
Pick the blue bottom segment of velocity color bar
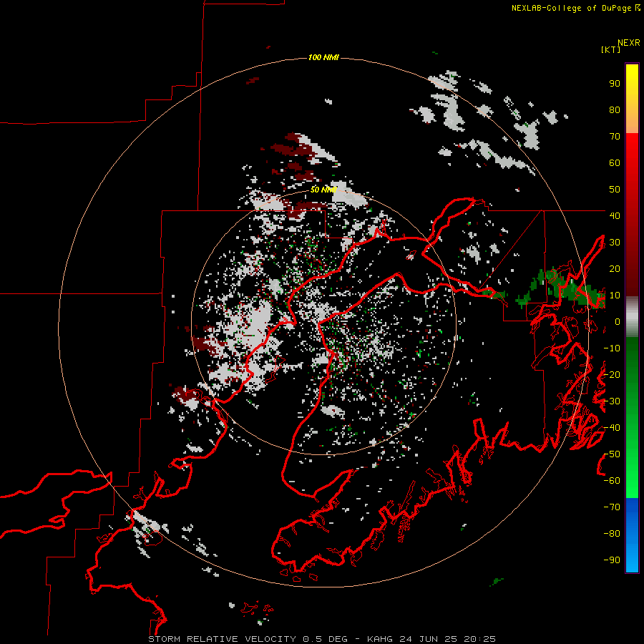(x=632, y=535)
